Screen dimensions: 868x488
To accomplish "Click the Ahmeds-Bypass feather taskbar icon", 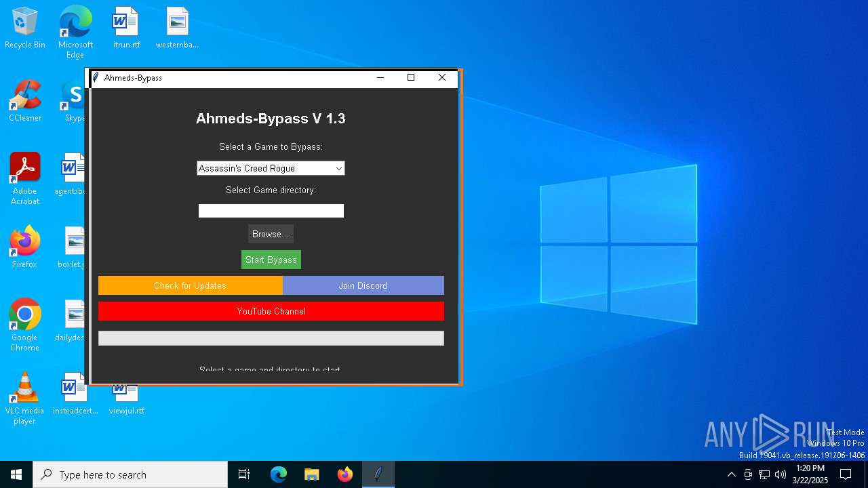I will (378, 474).
